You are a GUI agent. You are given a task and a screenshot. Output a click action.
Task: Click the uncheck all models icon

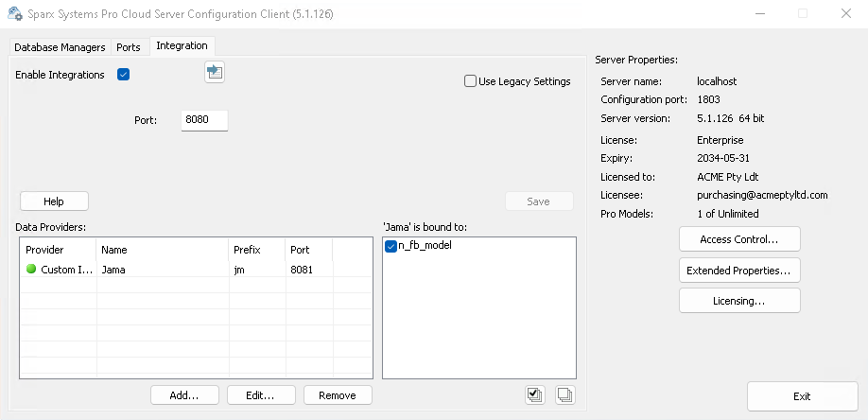click(x=564, y=394)
